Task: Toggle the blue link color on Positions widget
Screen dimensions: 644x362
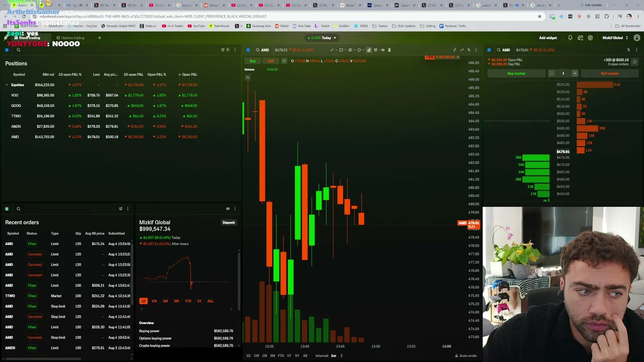Action: pyautogui.click(x=7, y=50)
